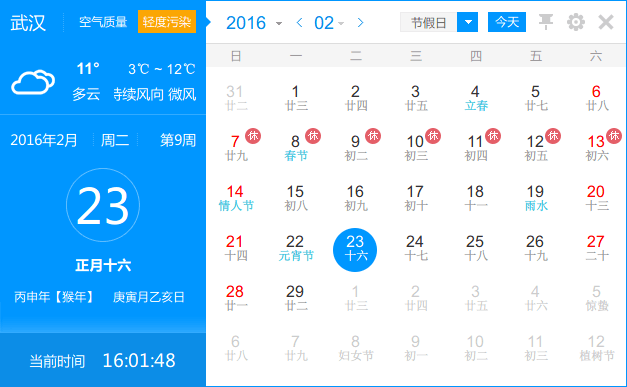Select February 3 廿五
627x387 pixels.
pos(415,98)
